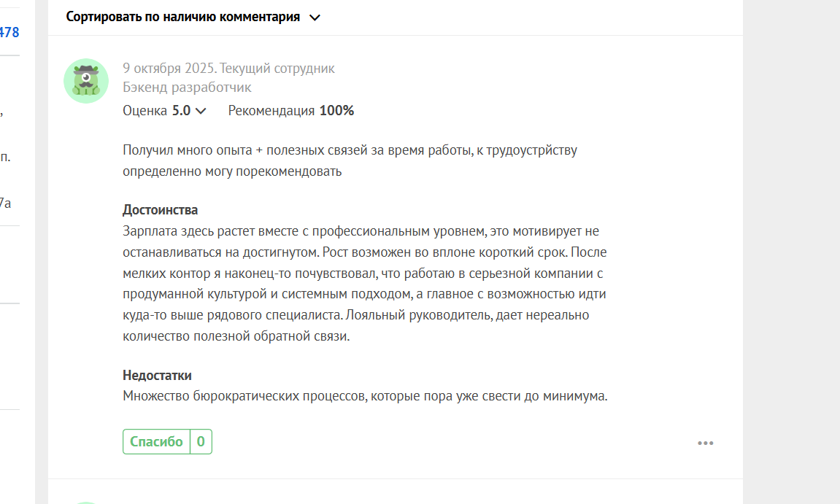Click the "Недостатки" section heading
Screen dimensions: 840x504
tap(157, 376)
